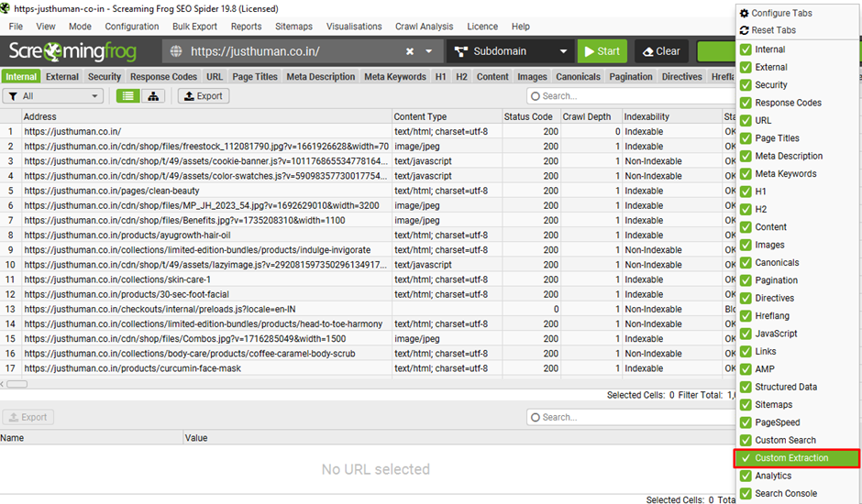Sort by the Status Code column header
Screen dimensions: 862x504
531,116
